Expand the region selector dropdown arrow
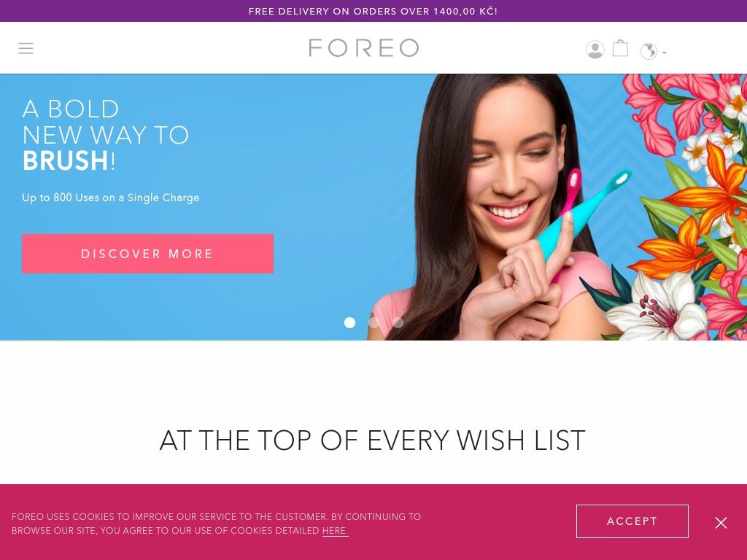 (x=665, y=52)
